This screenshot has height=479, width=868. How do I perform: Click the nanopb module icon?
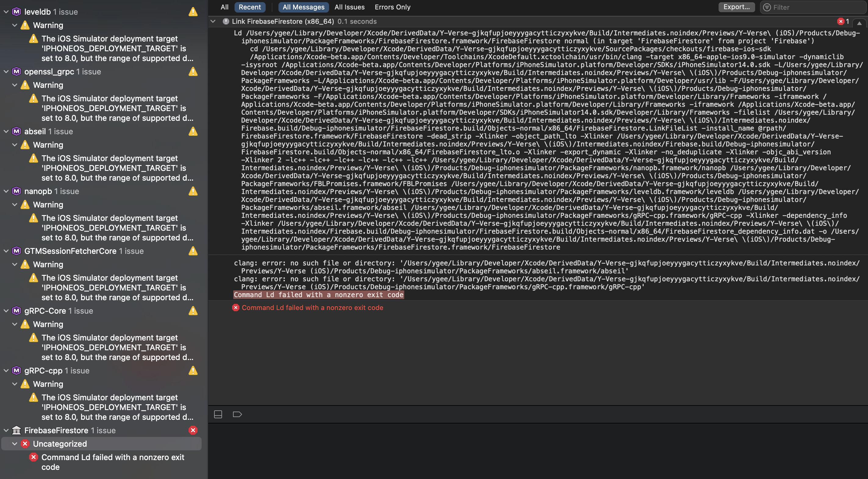pyautogui.click(x=16, y=191)
